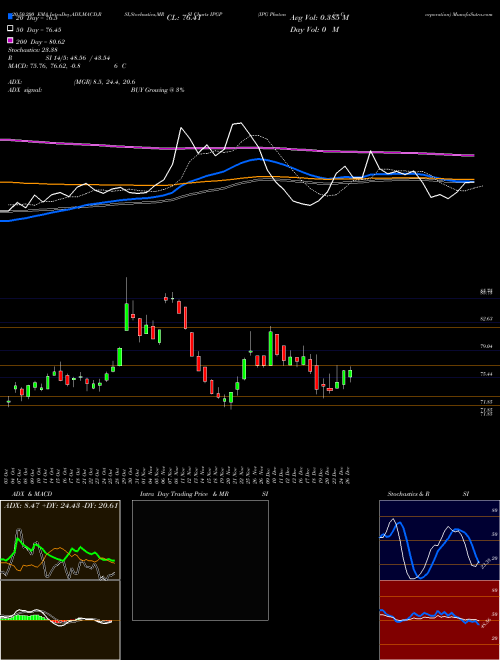
Task: Click the 'BUY Growing @ 3%' ADX signal
Action: point(157,90)
